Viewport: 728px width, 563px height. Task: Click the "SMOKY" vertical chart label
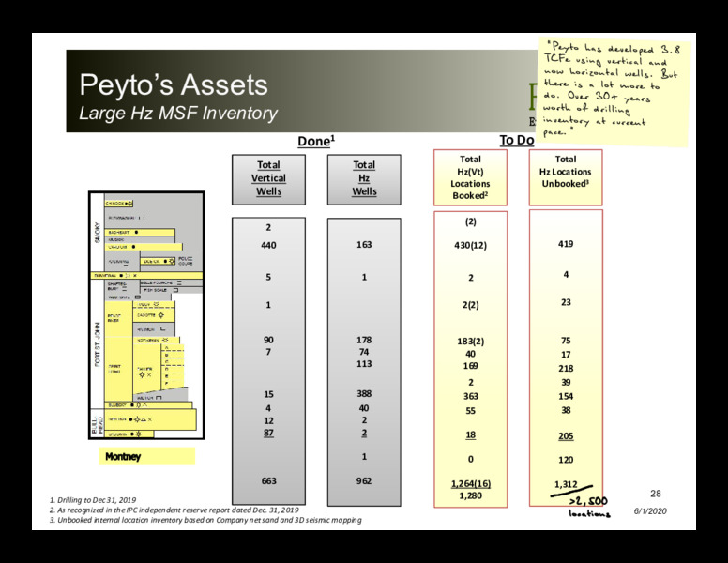tap(97, 232)
